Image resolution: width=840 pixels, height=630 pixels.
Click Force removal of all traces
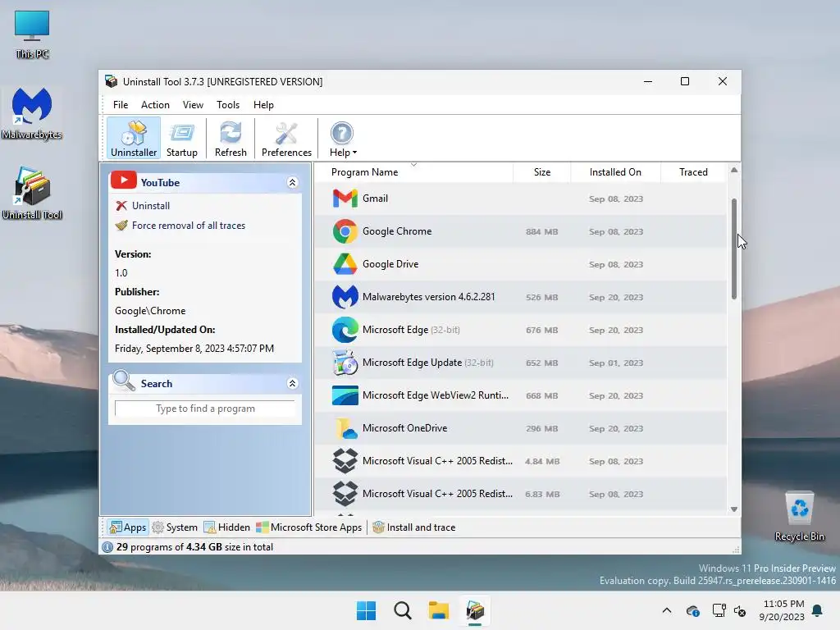point(189,226)
